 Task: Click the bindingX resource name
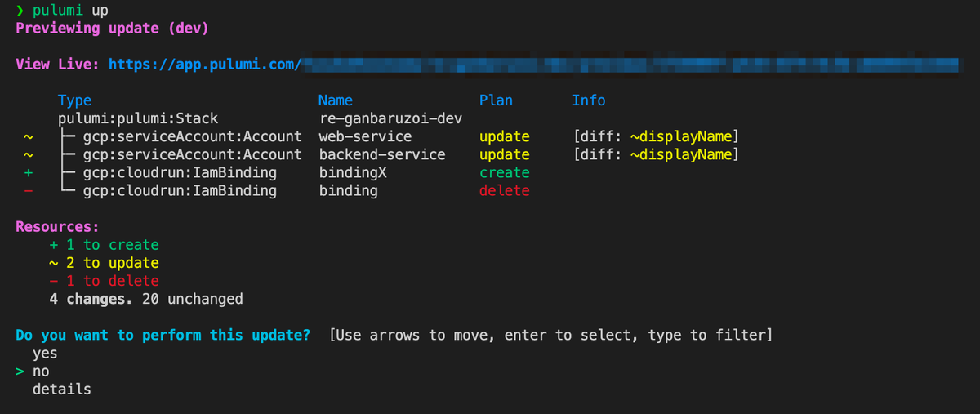point(352,172)
